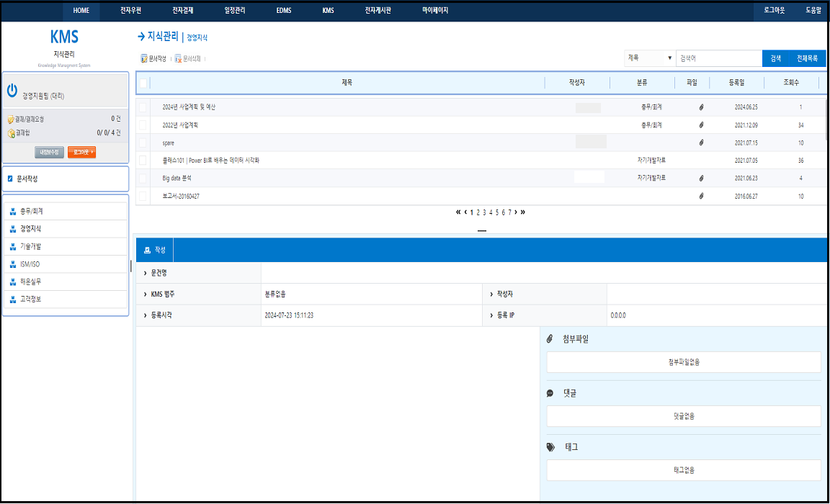Check the box for 보고서-20160427
This screenshot has width=830, height=504.
(x=143, y=197)
